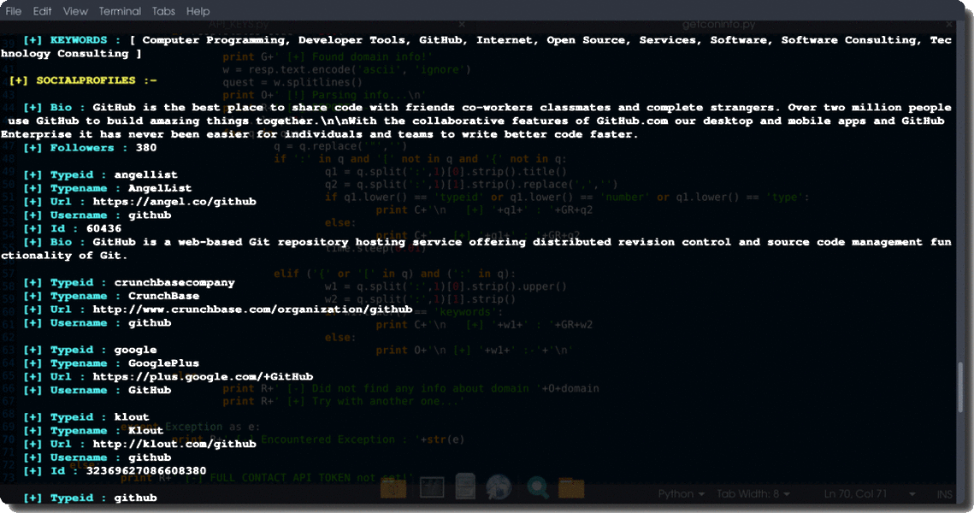Screen dimensions: 980x519
Task: Click the https://plus.google.com/+GitHub URL
Action: 203,376
